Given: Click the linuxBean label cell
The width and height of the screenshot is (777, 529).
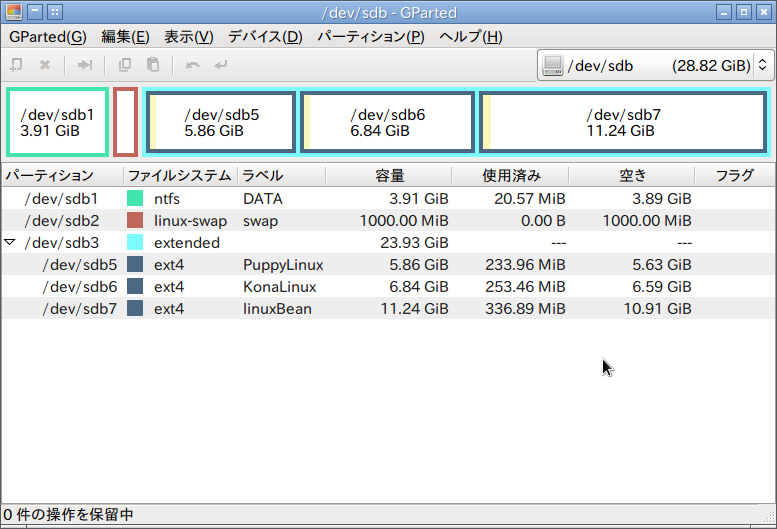Looking at the screenshot, I should click(x=277, y=308).
